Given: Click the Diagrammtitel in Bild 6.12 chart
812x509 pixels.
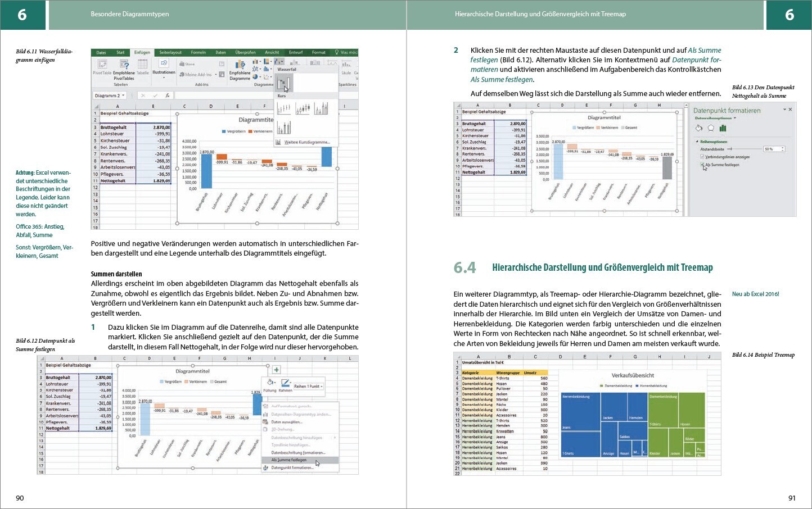Looking at the screenshot, I should tap(193, 371).
